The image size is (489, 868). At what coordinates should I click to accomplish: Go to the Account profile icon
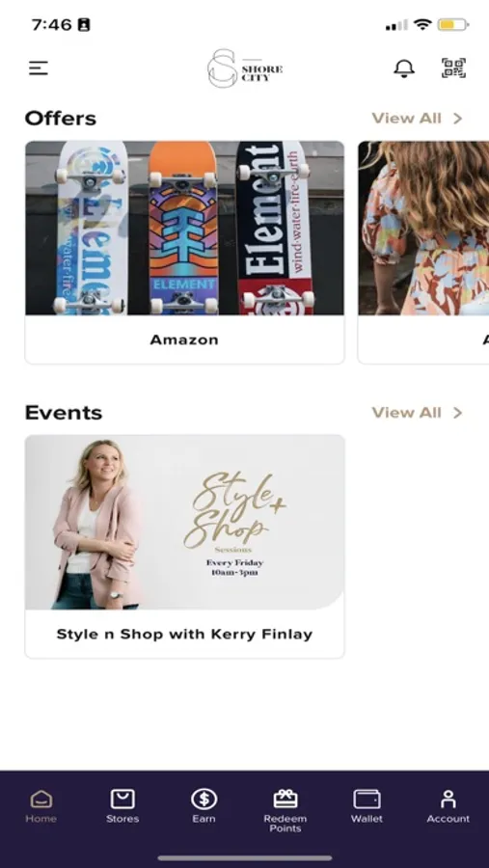(x=448, y=799)
